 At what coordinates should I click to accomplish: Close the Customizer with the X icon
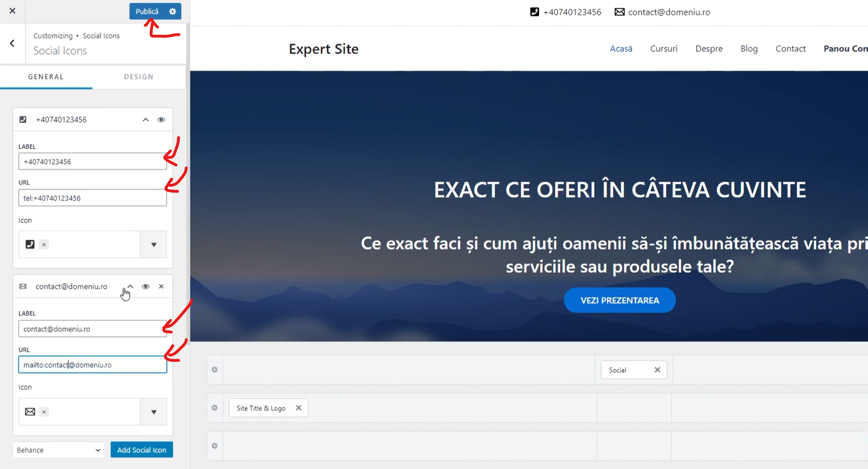(x=12, y=11)
